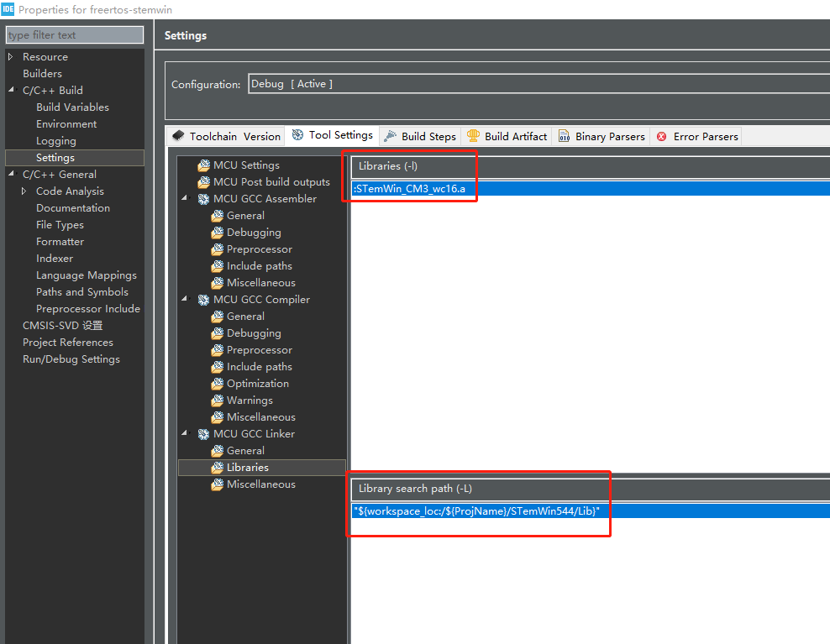Click the IDE logo in title bar
The image size is (830, 644).
(8, 9)
